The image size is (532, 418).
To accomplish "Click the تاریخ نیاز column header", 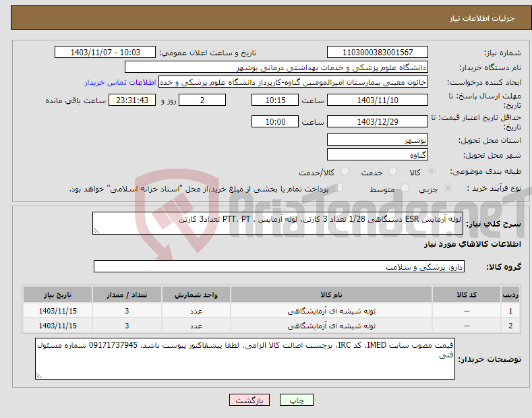I will pyautogui.click(x=58, y=295).
